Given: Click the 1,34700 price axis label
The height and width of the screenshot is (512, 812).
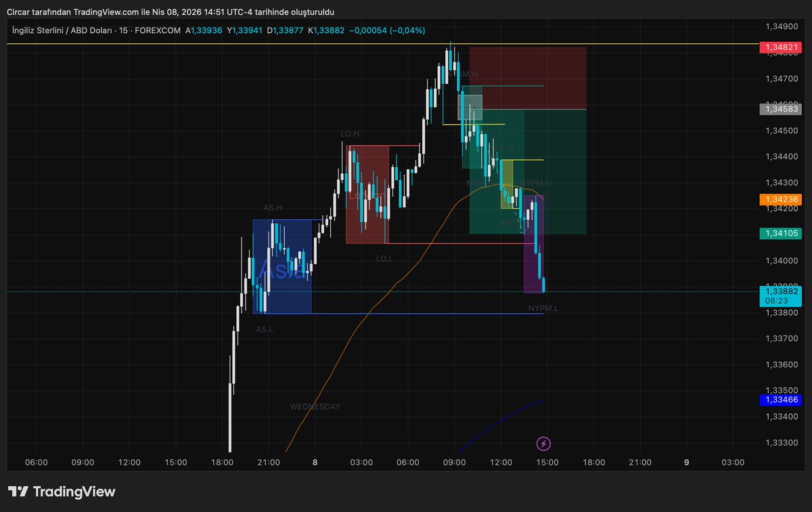Looking at the screenshot, I should click(x=782, y=79).
